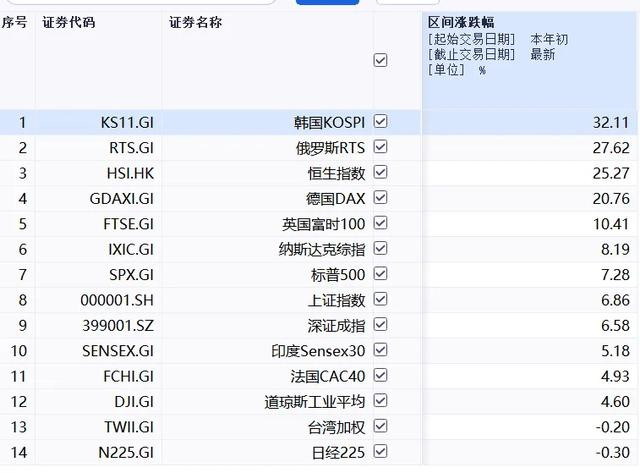Click the 德国DAX name cell
This screenshot has height=473, width=640.
(267, 198)
